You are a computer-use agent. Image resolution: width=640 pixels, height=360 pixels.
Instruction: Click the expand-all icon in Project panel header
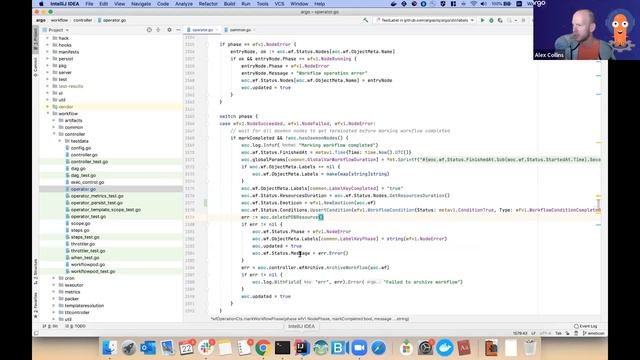click(x=158, y=30)
